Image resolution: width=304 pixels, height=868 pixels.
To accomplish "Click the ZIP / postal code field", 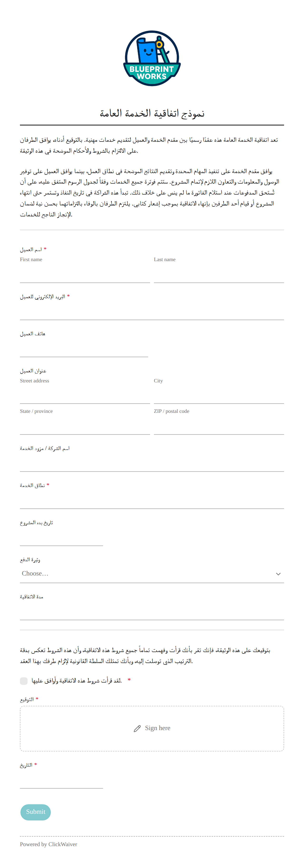I will click(x=219, y=426).
